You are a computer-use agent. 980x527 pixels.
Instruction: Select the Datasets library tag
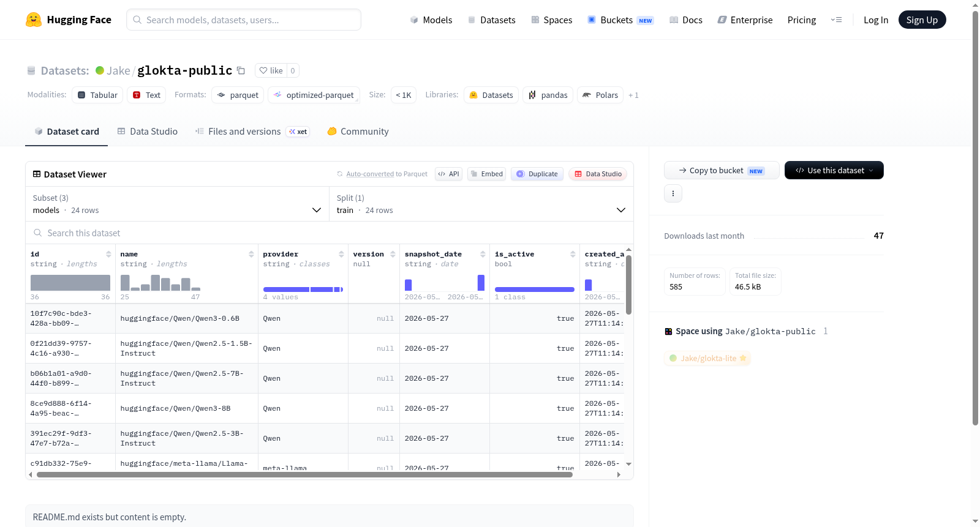(491, 95)
